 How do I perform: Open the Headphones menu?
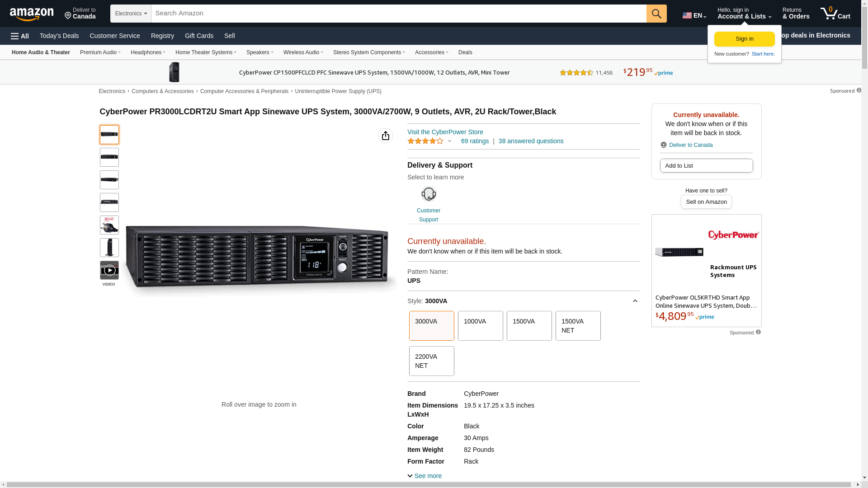tap(148, 52)
